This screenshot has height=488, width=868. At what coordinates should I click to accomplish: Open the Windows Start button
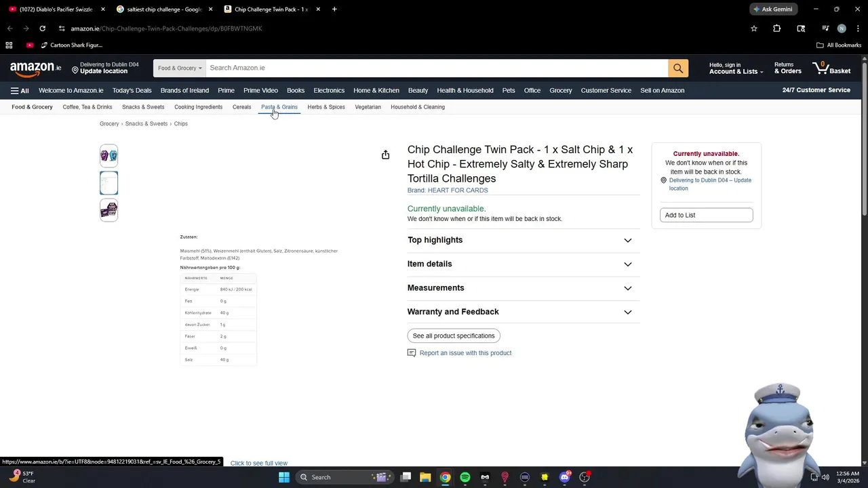284,477
